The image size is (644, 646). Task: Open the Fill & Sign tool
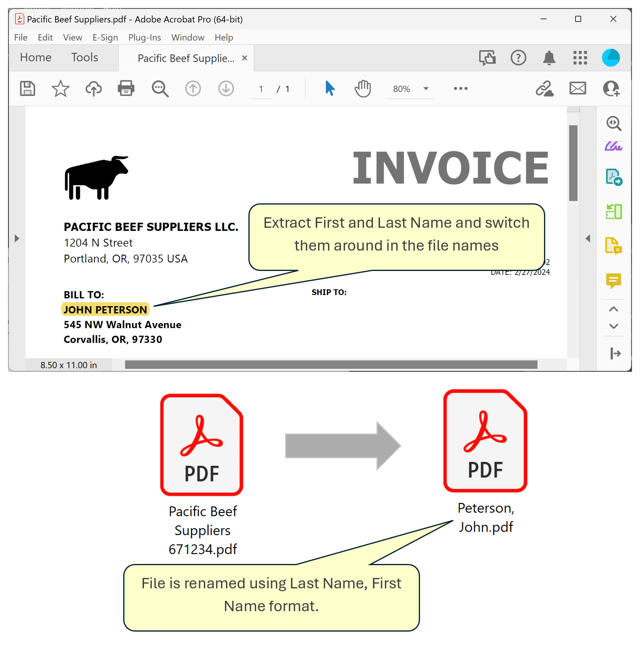click(614, 146)
